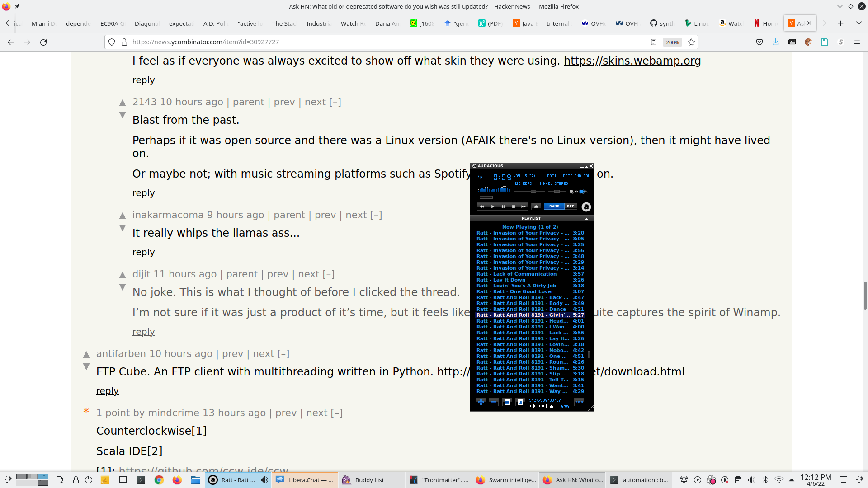Pause playback in Audacious player
Screen dimensions: 868x488
(503, 206)
